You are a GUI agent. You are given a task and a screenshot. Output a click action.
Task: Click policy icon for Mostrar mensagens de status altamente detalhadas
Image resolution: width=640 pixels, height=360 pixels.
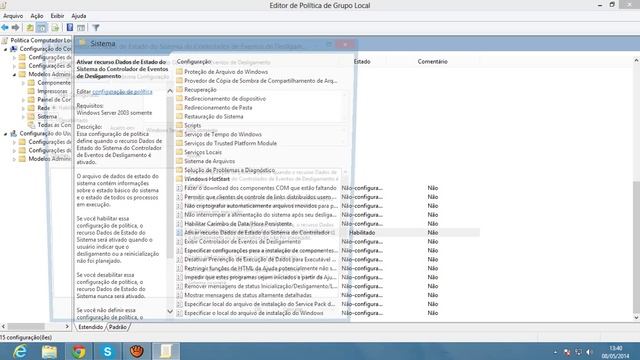(179, 295)
